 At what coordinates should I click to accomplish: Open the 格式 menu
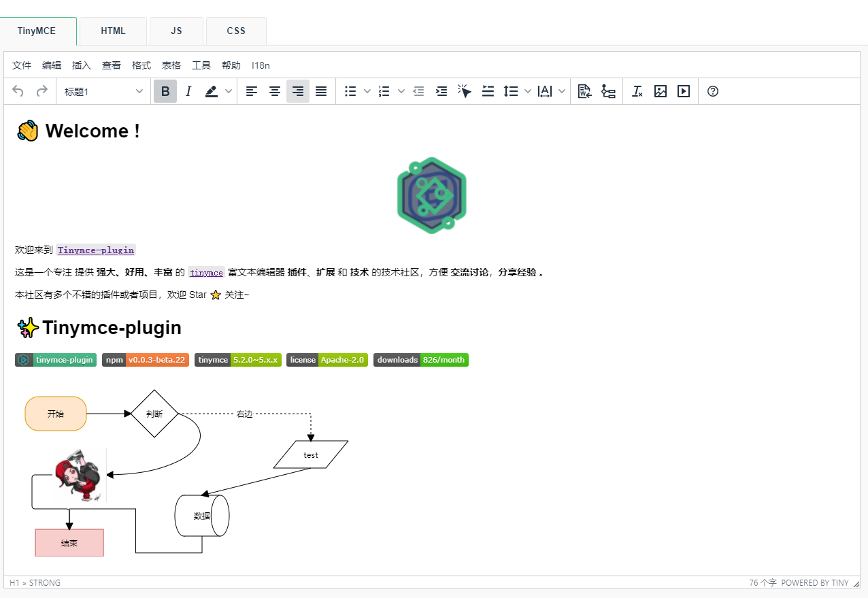[x=141, y=65]
